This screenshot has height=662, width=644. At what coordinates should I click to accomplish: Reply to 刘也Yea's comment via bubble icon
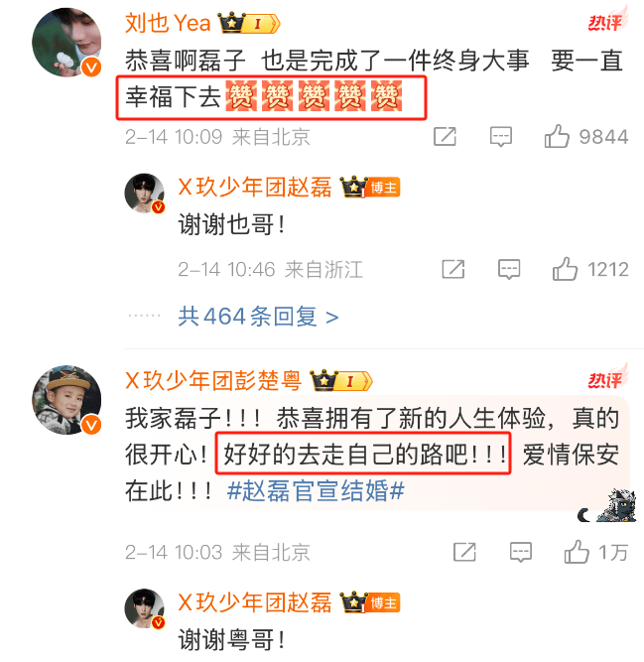point(501,137)
